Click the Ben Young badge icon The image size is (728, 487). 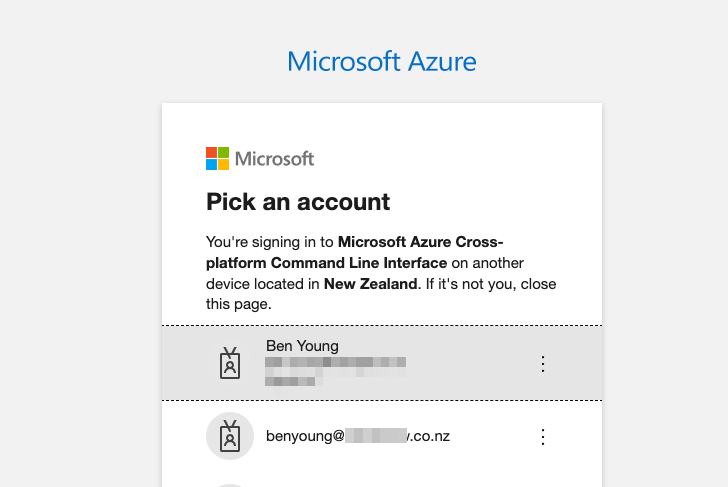pyautogui.click(x=230, y=363)
